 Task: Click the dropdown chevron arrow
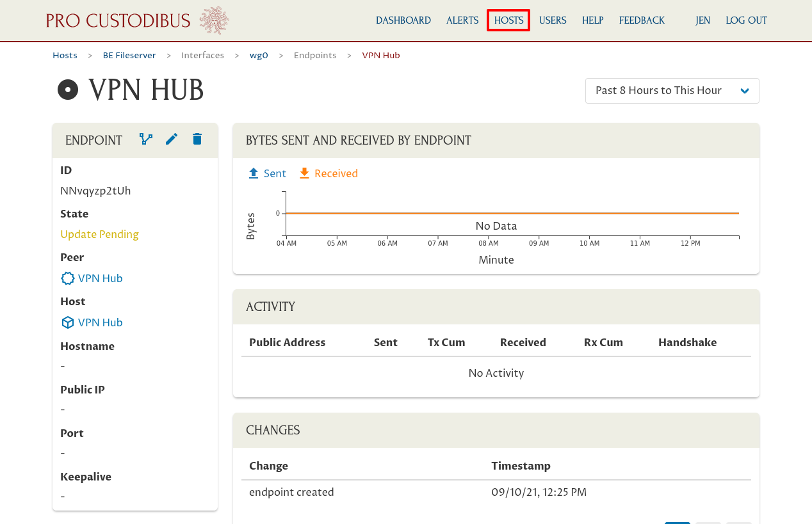[745, 91]
